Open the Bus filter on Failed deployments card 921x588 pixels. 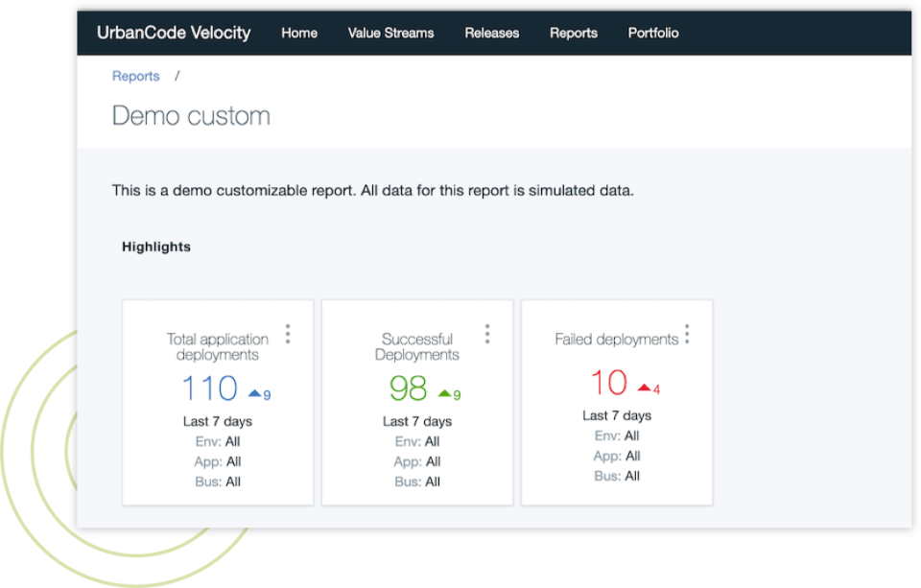(616, 476)
